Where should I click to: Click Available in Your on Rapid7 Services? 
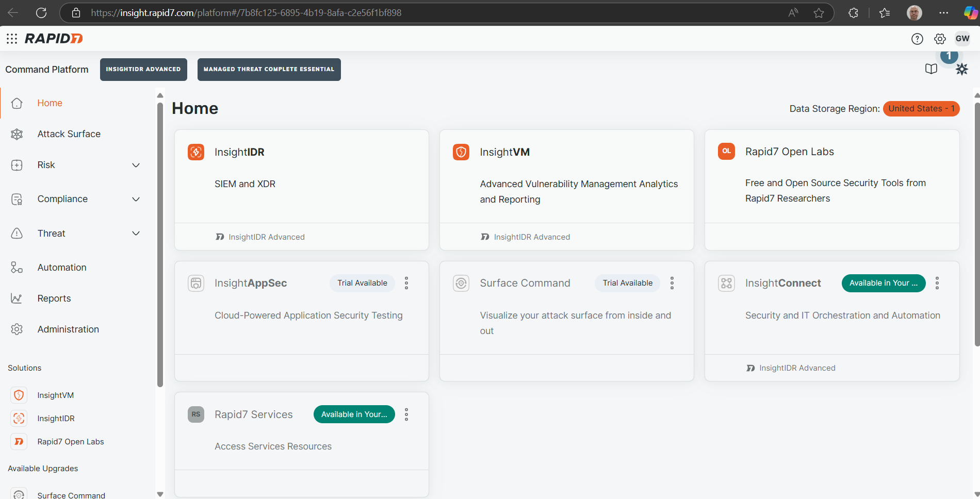[x=354, y=414]
